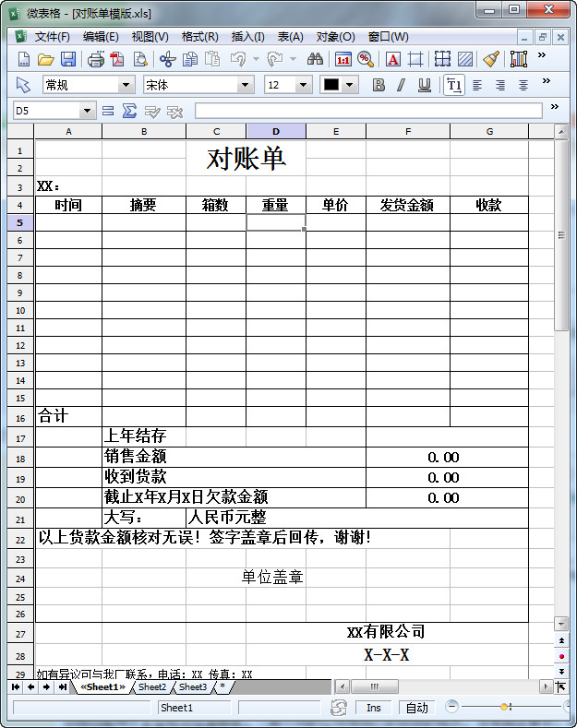The height and width of the screenshot is (728, 577).
Task: Expand the undo history dropdown arrow
Action: pyautogui.click(x=256, y=59)
